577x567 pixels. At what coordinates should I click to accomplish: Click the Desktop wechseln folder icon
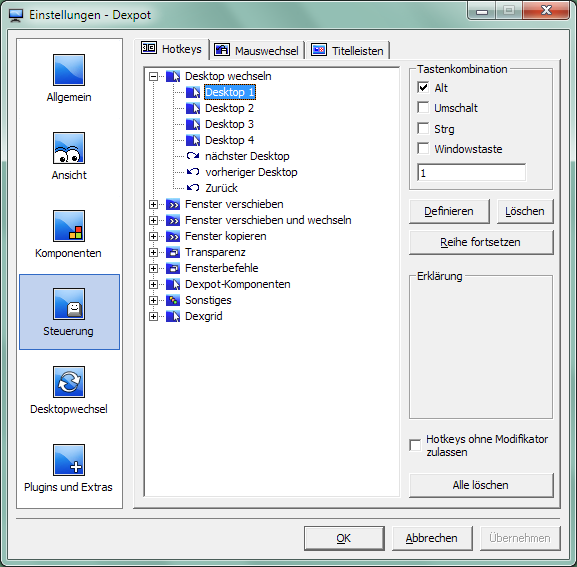[x=173, y=76]
